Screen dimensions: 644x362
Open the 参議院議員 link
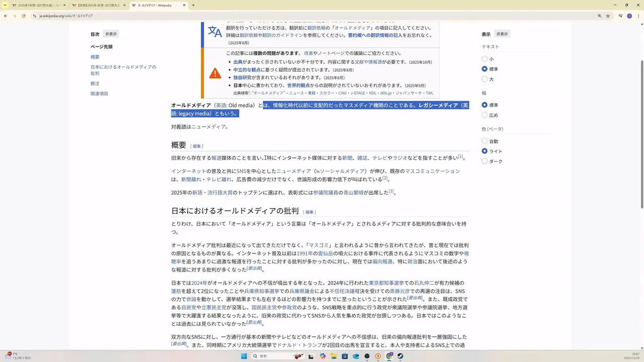(326, 193)
